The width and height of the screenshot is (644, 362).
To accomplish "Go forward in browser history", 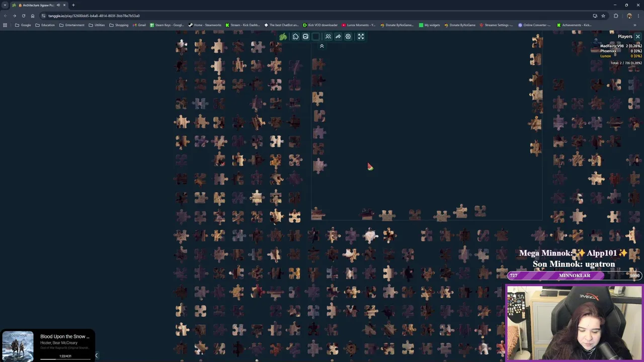I will pos(14,16).
